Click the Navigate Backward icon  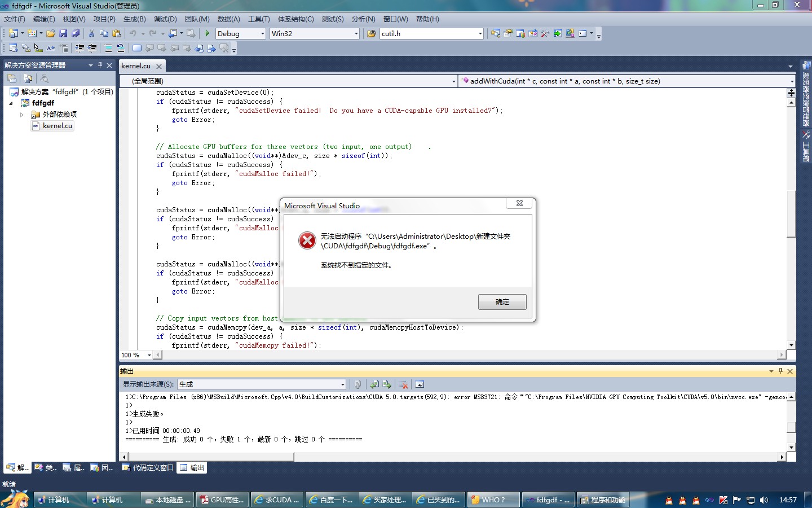coord(173,34)
